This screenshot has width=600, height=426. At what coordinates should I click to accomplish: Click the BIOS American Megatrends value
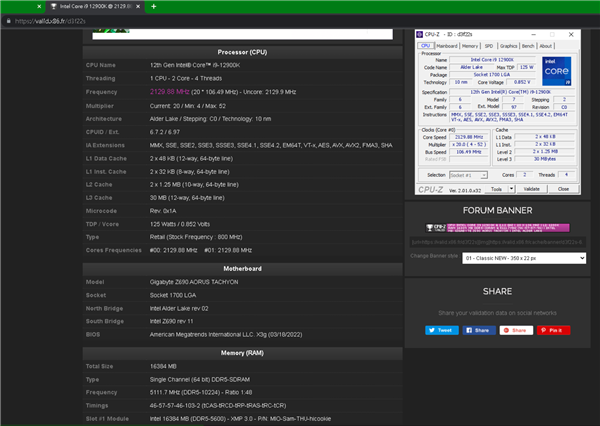(226, 335)
